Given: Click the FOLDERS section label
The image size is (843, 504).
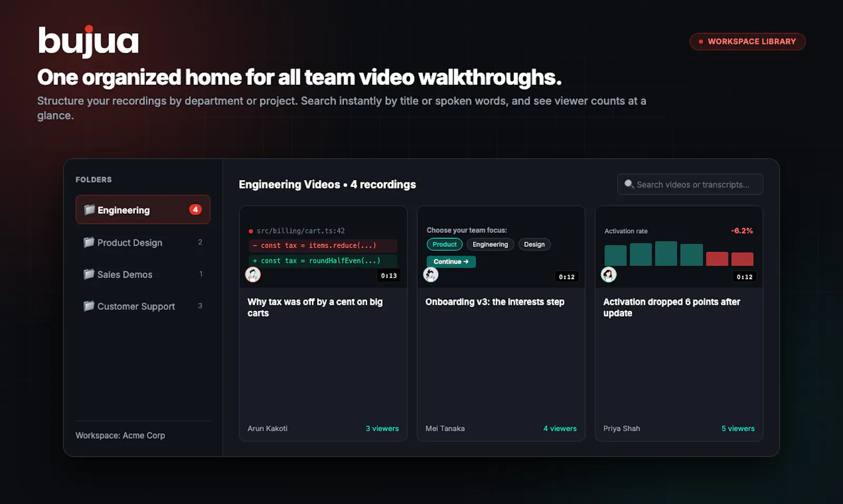Looking at the screenshot, I should click(x=94, y=180).
